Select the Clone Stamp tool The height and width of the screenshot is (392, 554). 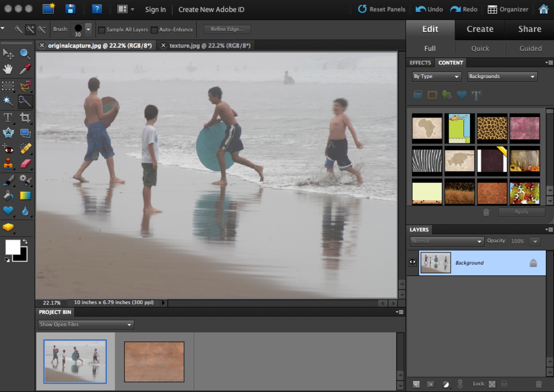[x=8, y=164]
